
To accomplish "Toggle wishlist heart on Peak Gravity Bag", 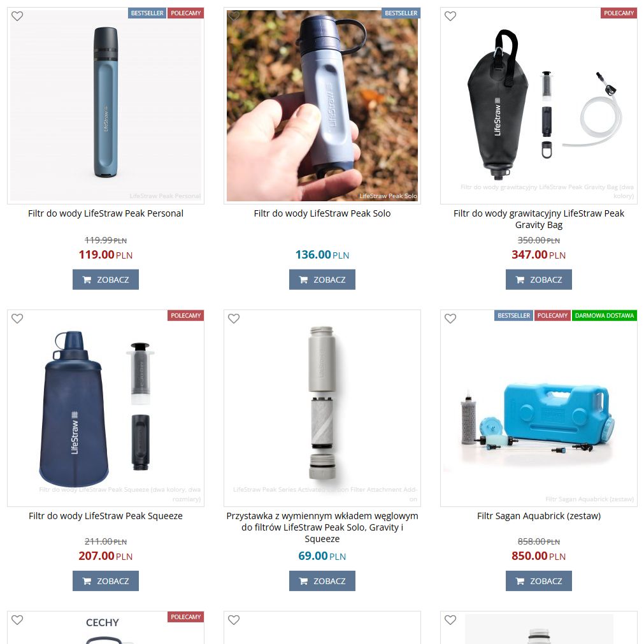I will pyautogui.click(x=450, y=16).
